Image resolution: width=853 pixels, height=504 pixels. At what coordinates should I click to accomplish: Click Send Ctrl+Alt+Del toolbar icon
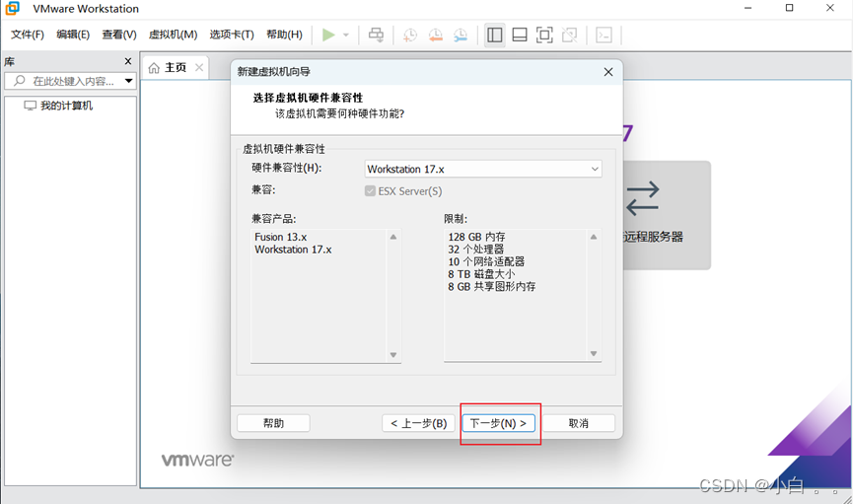(x=376, y=35)
